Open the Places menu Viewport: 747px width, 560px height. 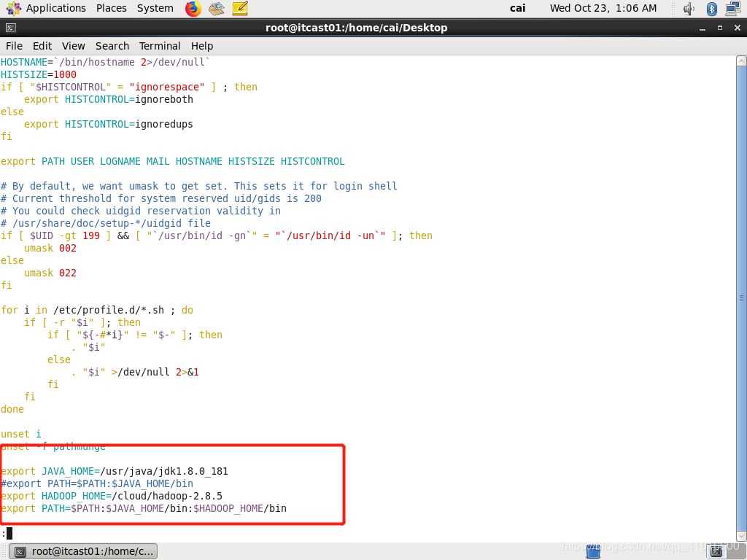[x=111, y=8]
